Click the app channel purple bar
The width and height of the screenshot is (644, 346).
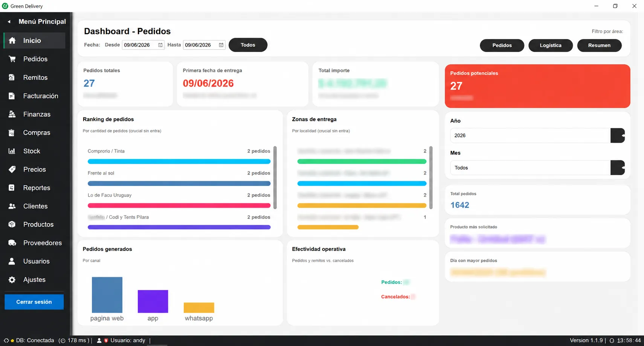click(153, 301)
